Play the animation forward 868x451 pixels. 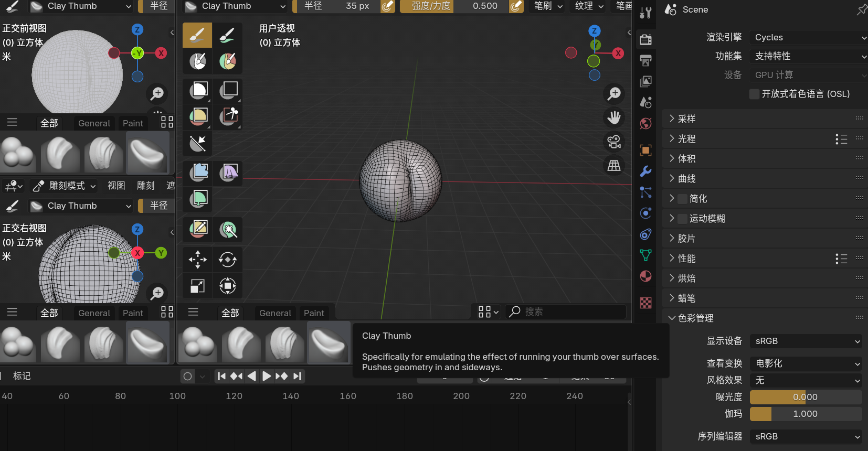pos(267,376)
